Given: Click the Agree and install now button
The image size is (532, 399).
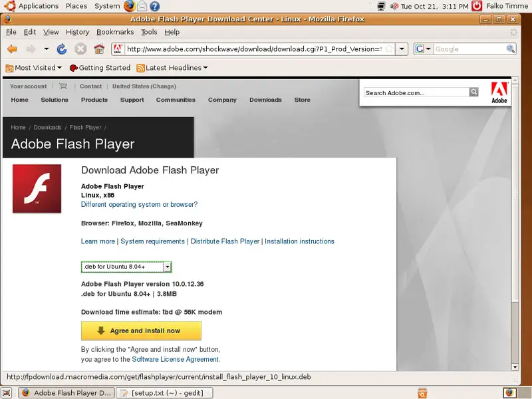Looking at the screenshot, I should [141, 331].
